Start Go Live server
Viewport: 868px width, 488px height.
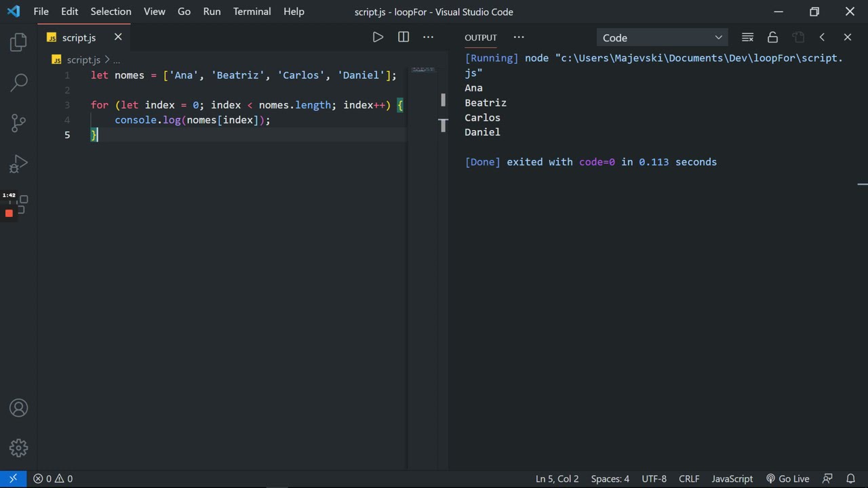pyautogui.click(x=787, y=479)
